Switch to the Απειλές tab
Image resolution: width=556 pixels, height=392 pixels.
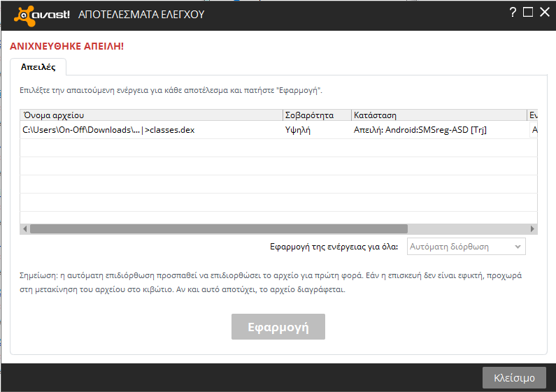pyautogui.click(x=38, y=67)
